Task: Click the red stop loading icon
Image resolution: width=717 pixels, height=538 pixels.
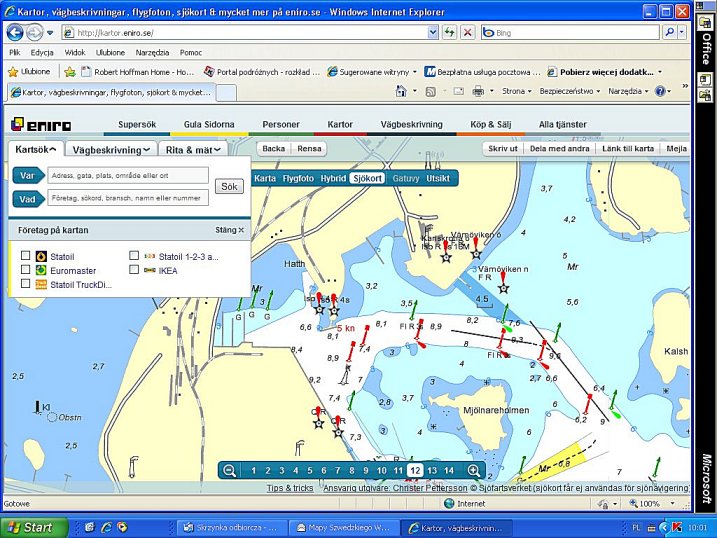Action: coord(467,32)
